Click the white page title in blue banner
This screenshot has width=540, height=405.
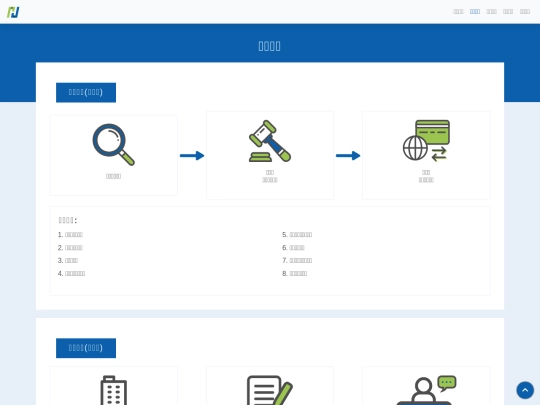pyautogui.click(x=270, y=46)
